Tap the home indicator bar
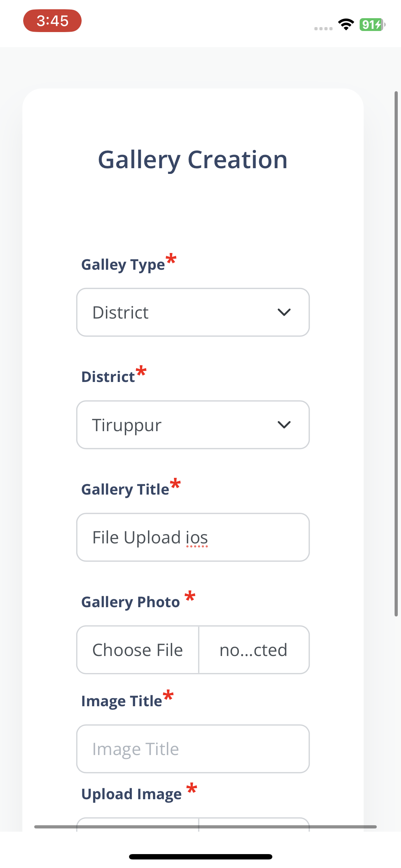Viewport: 401px width, 868px height. 201,857
